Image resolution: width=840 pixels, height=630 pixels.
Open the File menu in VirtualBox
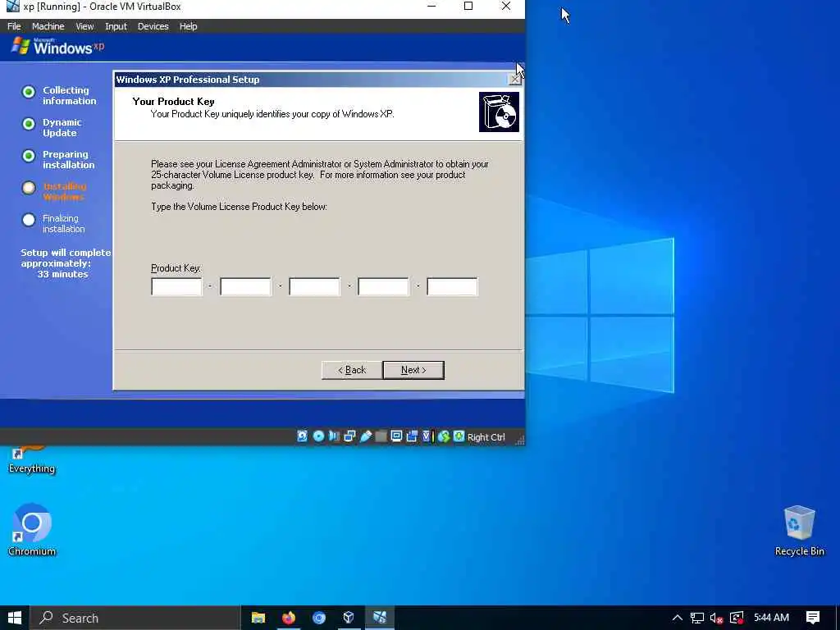[14, 26]
